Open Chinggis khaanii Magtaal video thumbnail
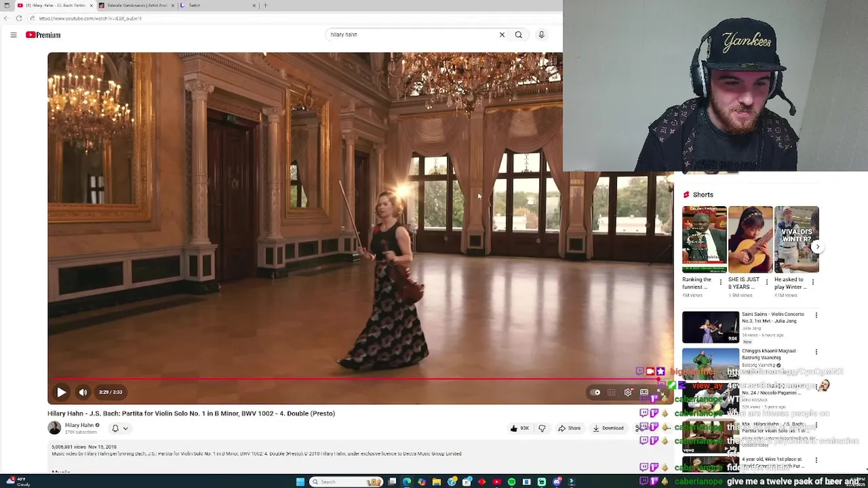The image size is (868, 488). tap(711, 365)
